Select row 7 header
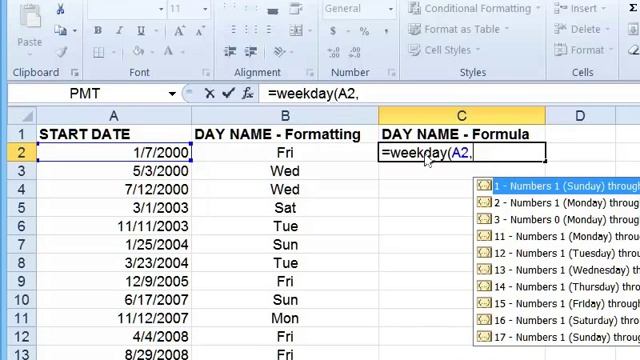Image resolution: width=640 pixels, height=360 pixels. click(x=22, y=244)
